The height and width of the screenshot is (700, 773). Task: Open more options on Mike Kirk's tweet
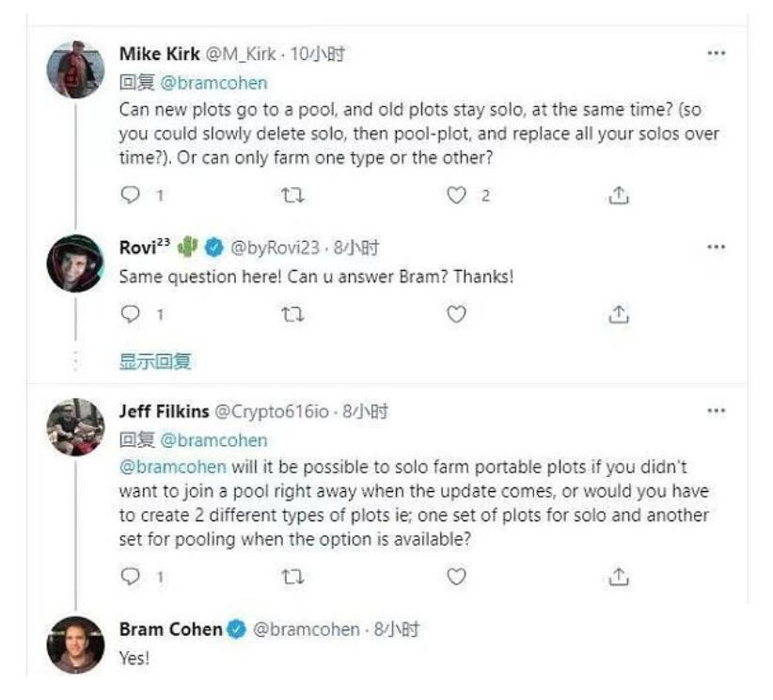tap(716, 55)
